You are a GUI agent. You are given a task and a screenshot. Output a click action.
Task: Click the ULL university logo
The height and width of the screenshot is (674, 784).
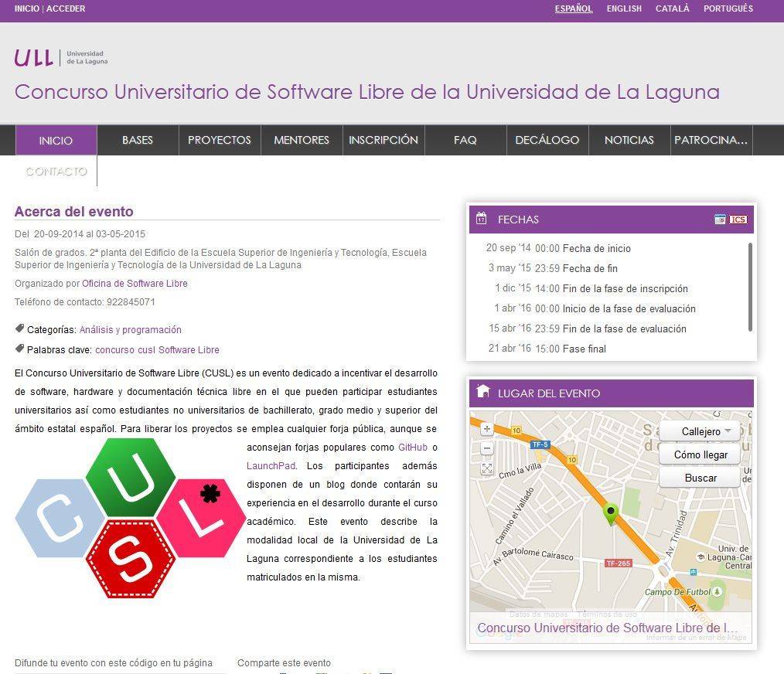61,58
